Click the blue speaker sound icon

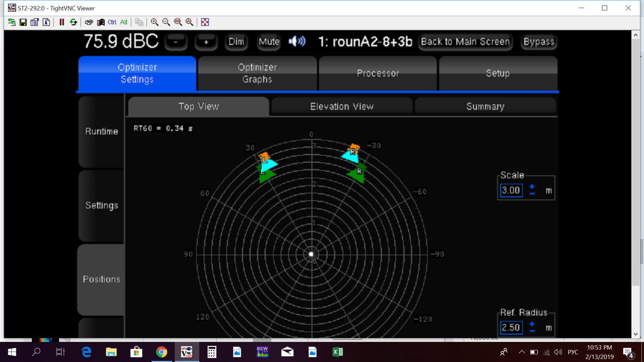pos(297,41)
